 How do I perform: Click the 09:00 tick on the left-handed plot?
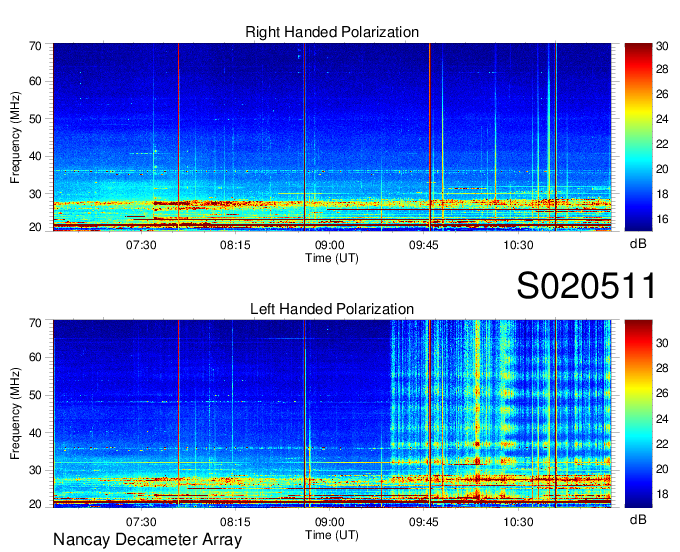click(x=330, y=522)
